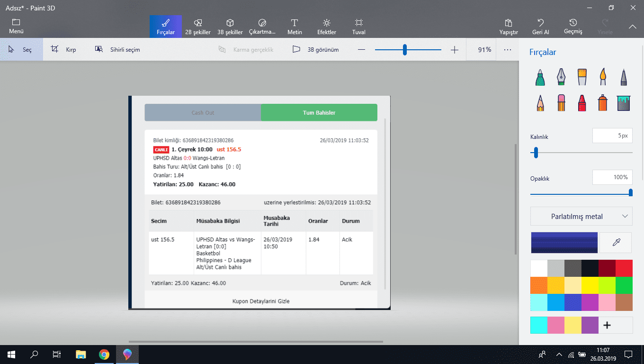Choose the black color swatch

[x=590, y=268]
